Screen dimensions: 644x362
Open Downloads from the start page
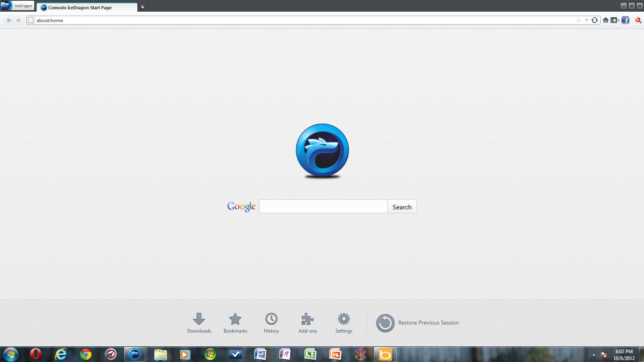199,323
